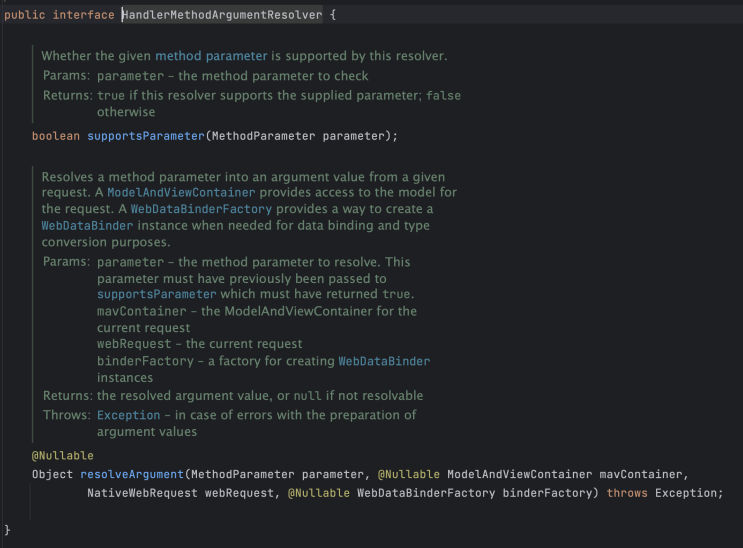The height and width of the screenshot is (548, 743).
Task: Click the 'interface' keyword
Action: 83,15
